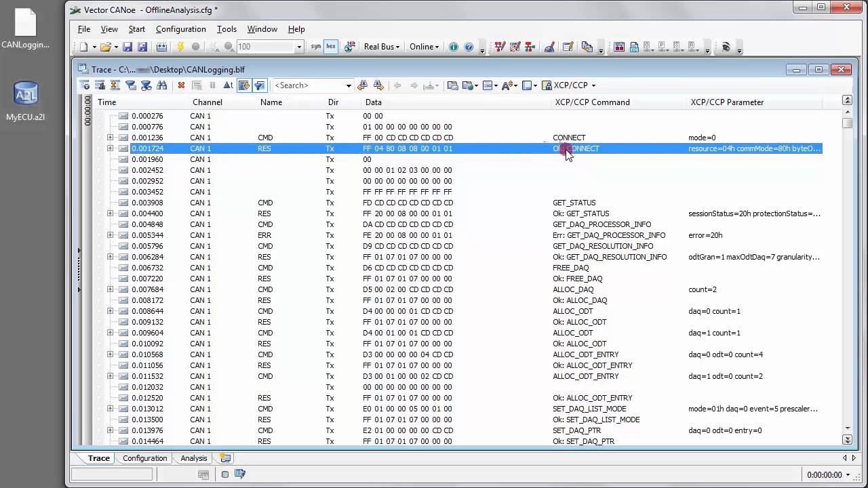The image size is (868, 488).
Task: Switch to the Configuration tab at bottom
Action: click(x=144, y=458)
